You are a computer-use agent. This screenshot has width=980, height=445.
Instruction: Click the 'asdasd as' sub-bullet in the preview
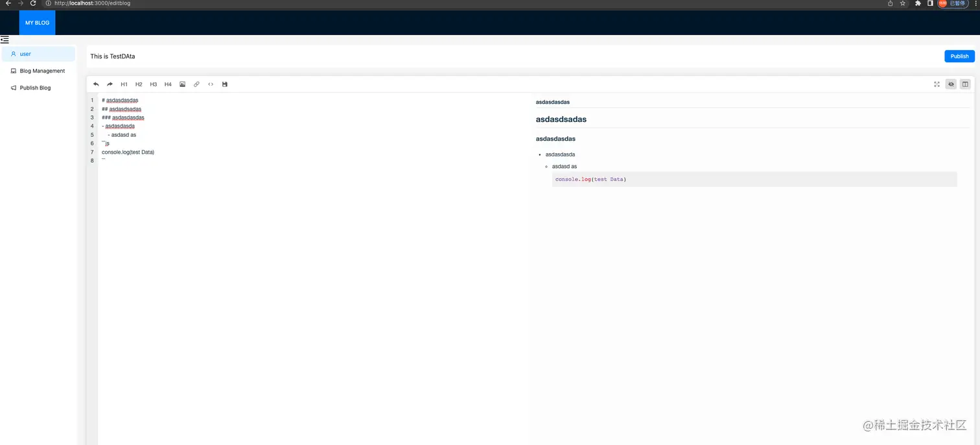point(565,167)
